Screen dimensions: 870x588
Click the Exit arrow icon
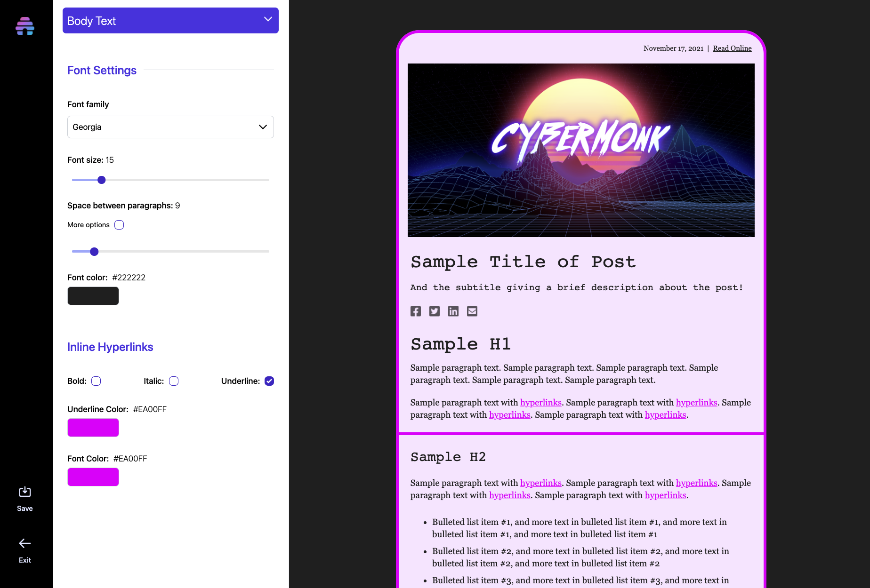25,544
